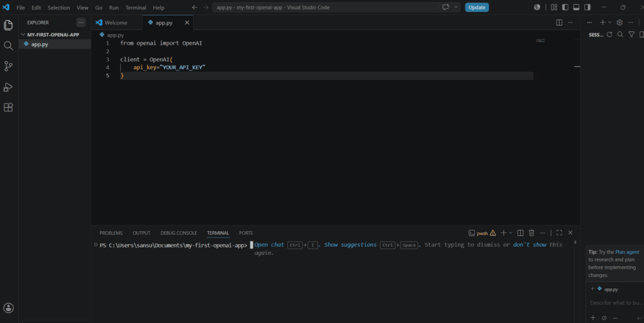This screenshot has width=644, height=323.
Task: Close the app.py editor tab
Action: click(187, 23)
